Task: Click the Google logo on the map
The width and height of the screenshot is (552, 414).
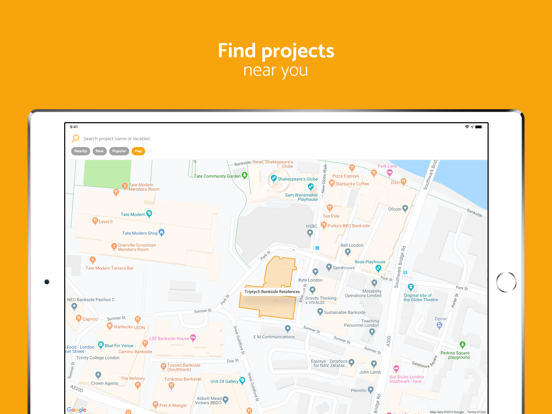Action: tap(76, 410)
